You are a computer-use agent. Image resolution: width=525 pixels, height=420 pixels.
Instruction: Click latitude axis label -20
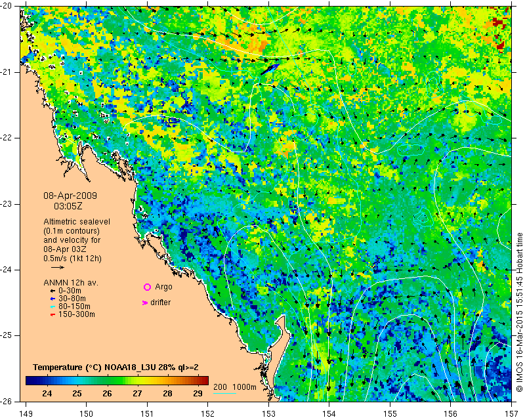point(7,6)
